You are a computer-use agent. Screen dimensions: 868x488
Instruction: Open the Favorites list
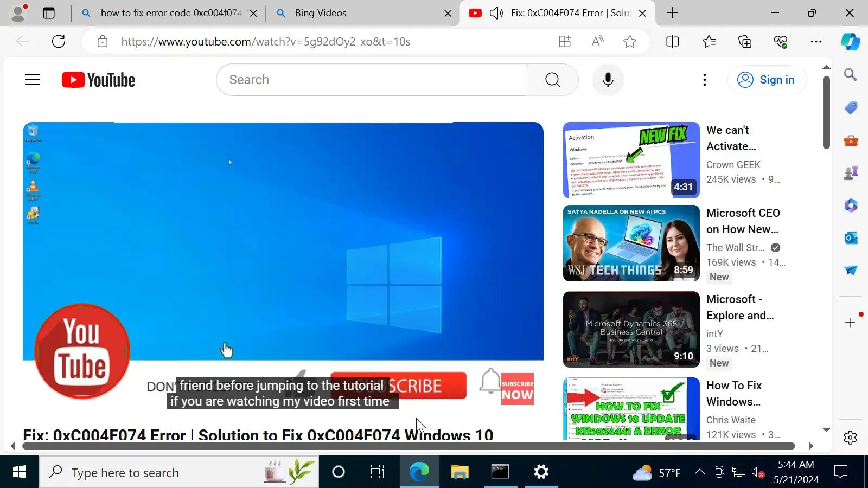709,42
